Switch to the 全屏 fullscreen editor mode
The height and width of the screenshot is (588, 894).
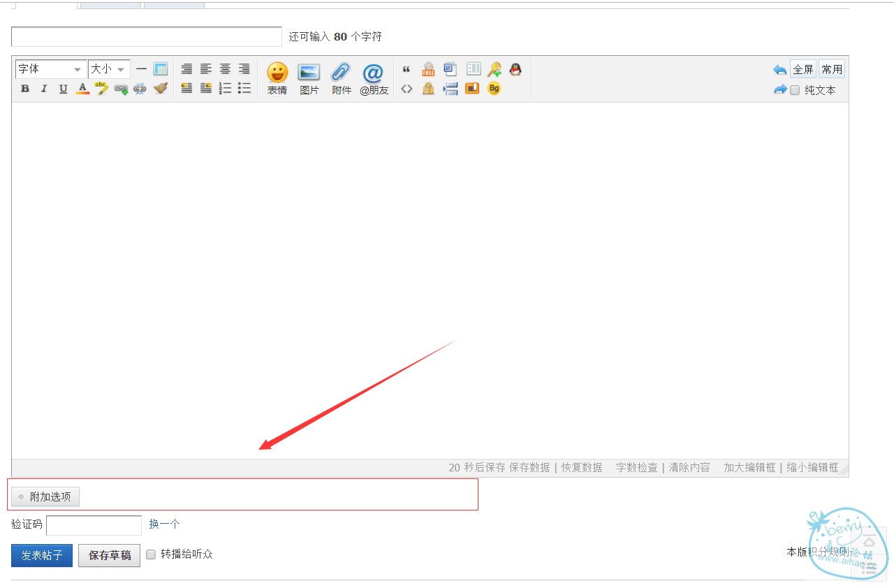pos(803,69)
